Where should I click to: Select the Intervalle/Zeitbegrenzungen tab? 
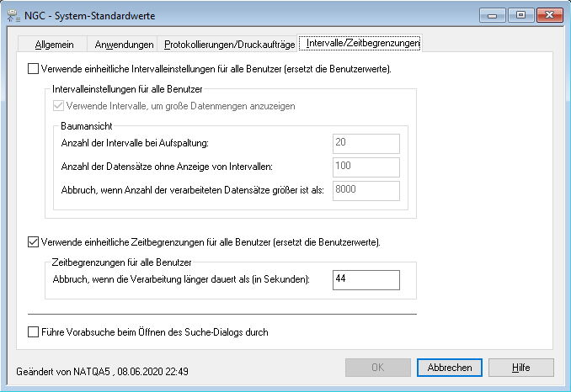pos(360,43)
